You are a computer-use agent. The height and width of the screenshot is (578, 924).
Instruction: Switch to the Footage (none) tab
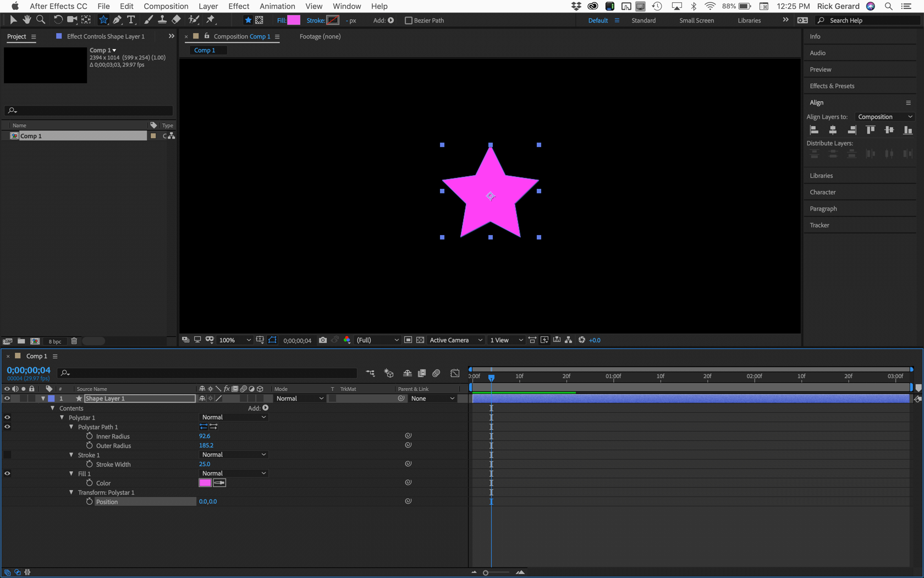tap(320, 36)
